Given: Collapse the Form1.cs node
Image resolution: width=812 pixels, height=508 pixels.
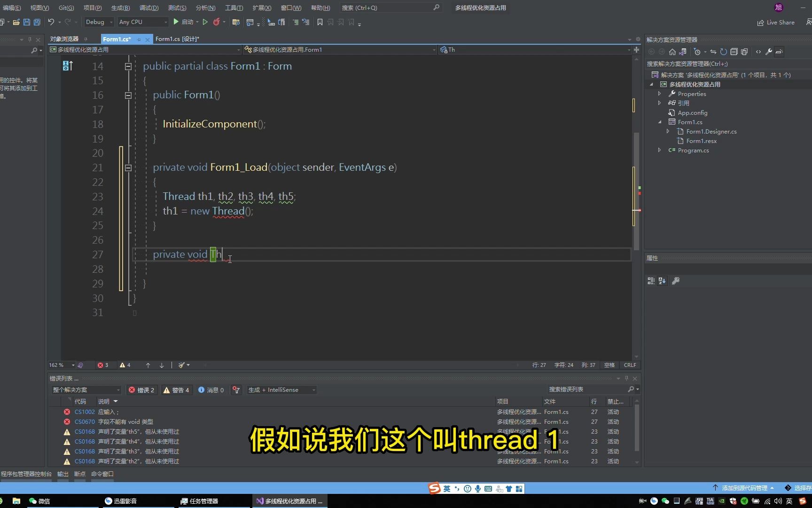Looking at the screenshot, I should [660, 122].
